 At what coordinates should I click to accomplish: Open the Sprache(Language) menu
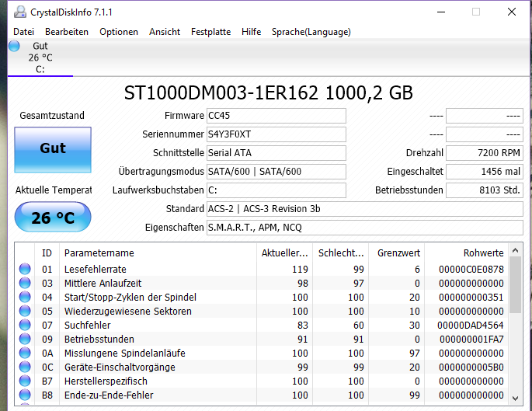pos(311,32)
